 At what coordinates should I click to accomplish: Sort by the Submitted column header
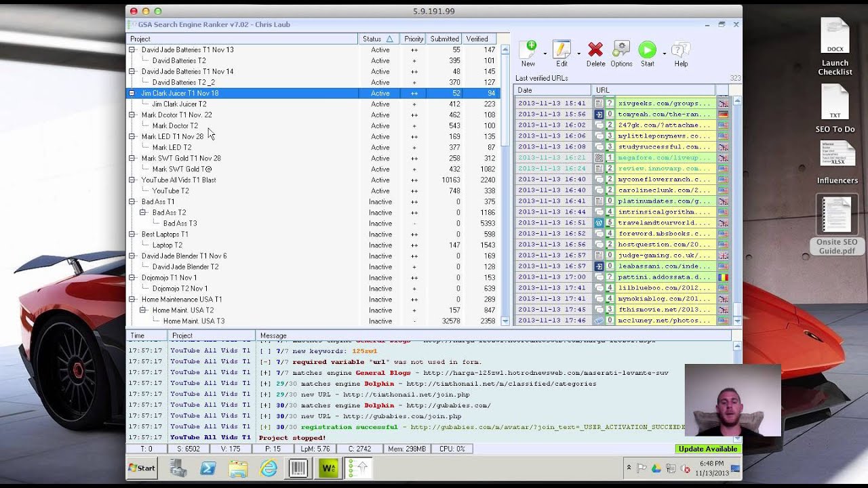pos(444,39)
